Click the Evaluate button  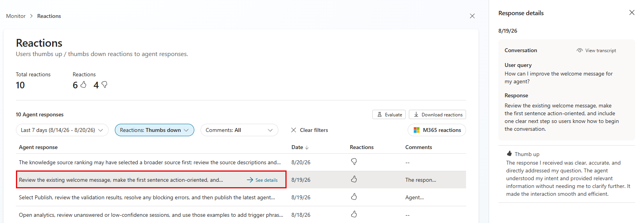click(x=389, y=114)
